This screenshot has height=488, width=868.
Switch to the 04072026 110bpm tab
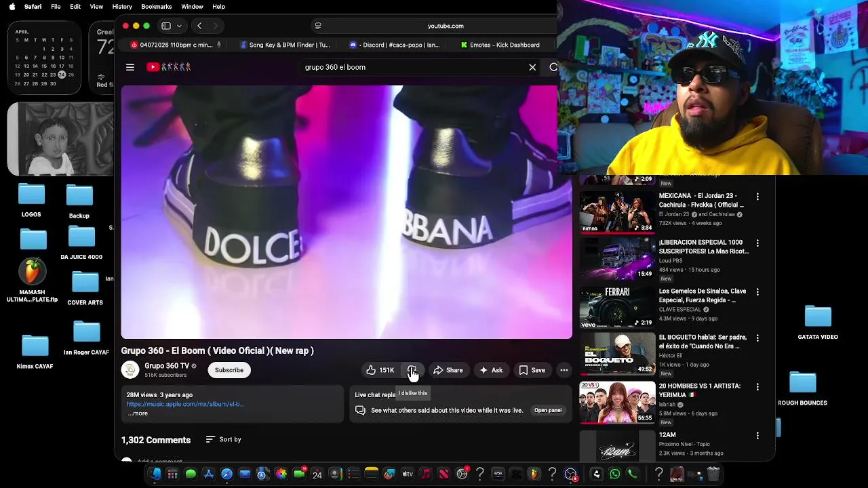click(176, 45)
